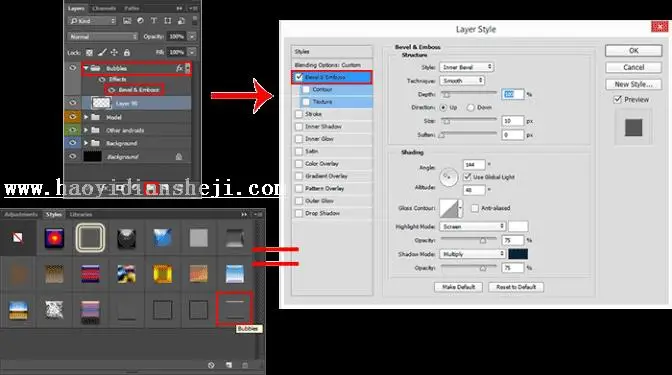Switch to the Channels tab
Screen dimensions: 672x375
(104, 8)
